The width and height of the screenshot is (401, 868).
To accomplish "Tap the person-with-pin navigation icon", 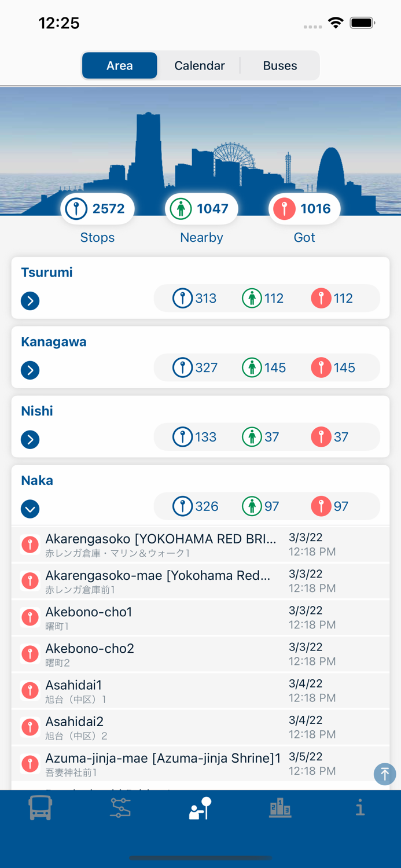I will (200, 808).
